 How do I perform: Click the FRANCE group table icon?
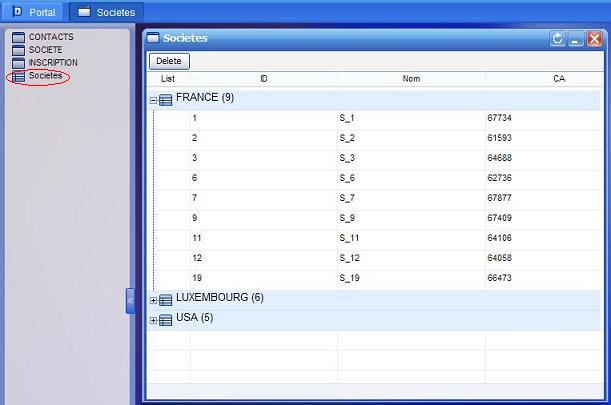point(166,100)
